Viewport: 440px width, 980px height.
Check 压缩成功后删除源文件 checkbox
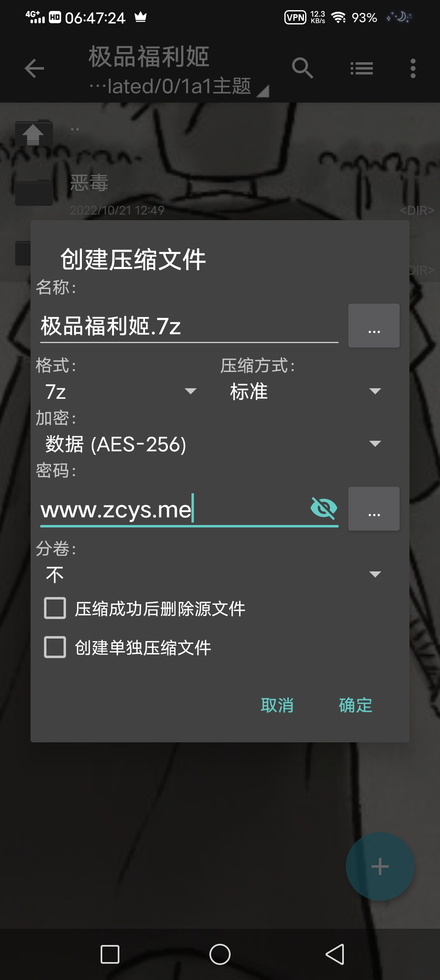pos(55,608)
